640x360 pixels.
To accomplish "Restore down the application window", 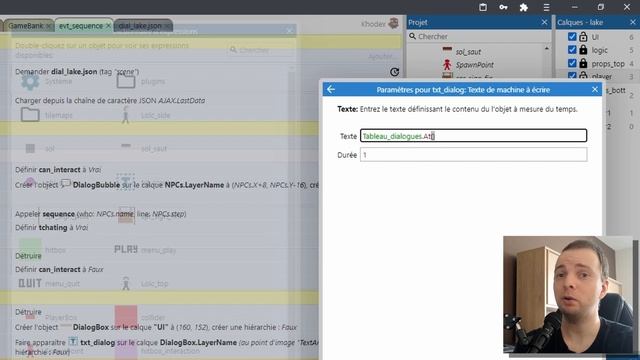I will [601, 7].
